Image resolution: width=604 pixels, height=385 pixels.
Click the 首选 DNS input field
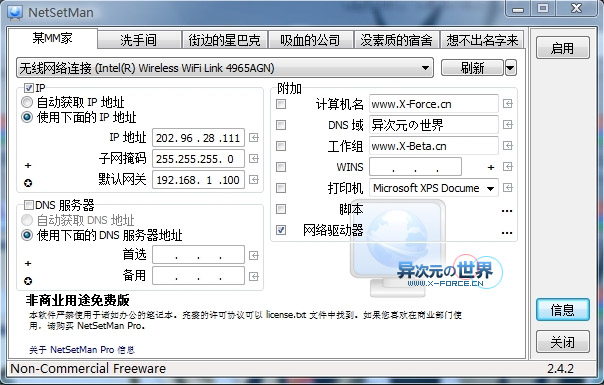(198, 255)
